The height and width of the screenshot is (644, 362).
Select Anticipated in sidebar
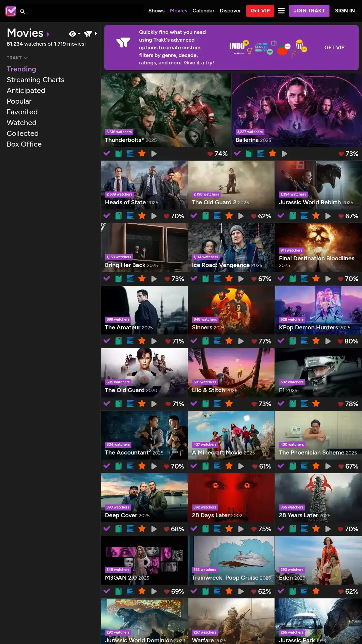coord(26,91)
